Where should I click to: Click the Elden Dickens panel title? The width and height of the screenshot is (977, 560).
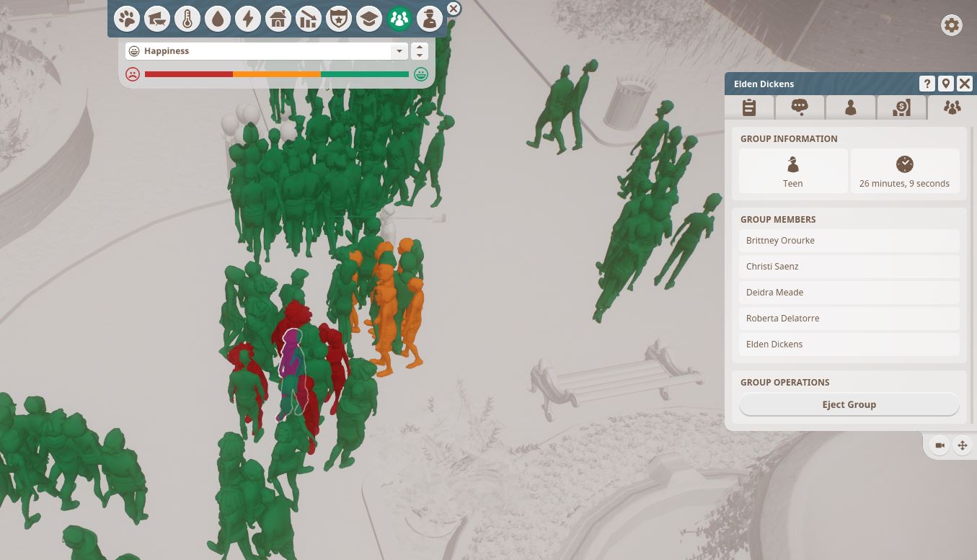pyautogui.click(x=764, y=84)
